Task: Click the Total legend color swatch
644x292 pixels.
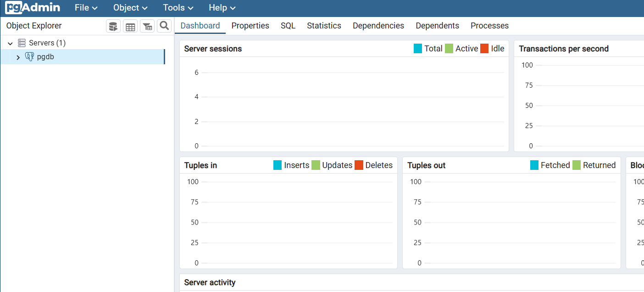Action: click(x=418, y=49)
